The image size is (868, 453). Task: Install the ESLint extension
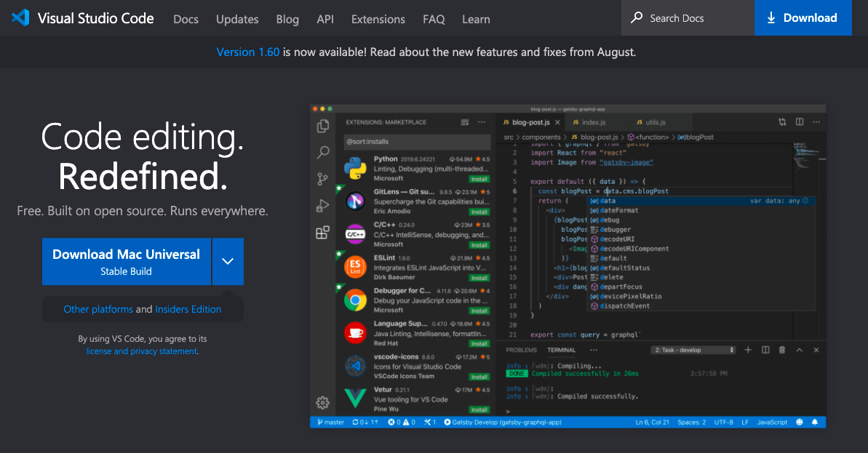[479, 278]
